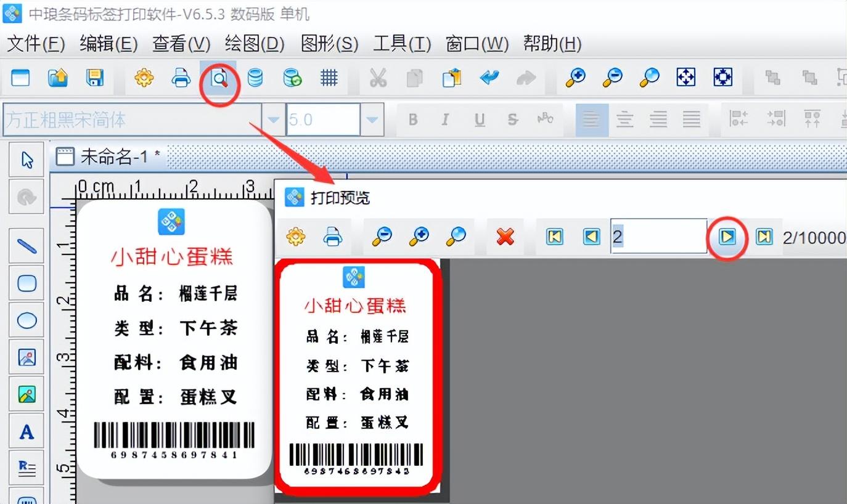The image size is (847, 504).
Task: Create a new label document
Action: [20, 78]
